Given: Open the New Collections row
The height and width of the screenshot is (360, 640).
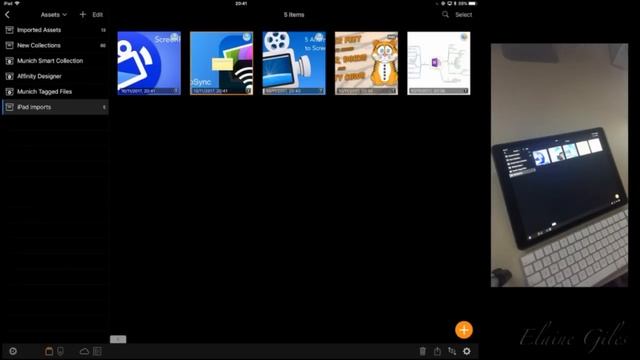Looking at the screenshot, I should click(x=55, y=45).
